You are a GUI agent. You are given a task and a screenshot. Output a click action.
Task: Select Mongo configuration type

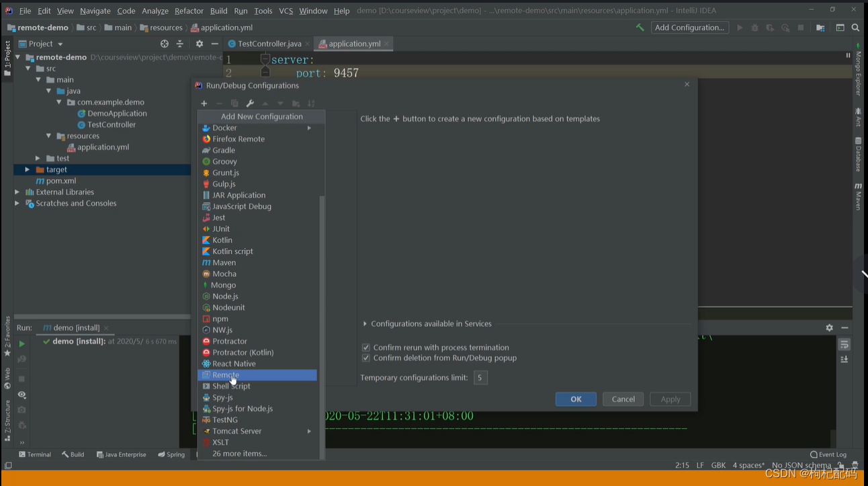[257, 285]
